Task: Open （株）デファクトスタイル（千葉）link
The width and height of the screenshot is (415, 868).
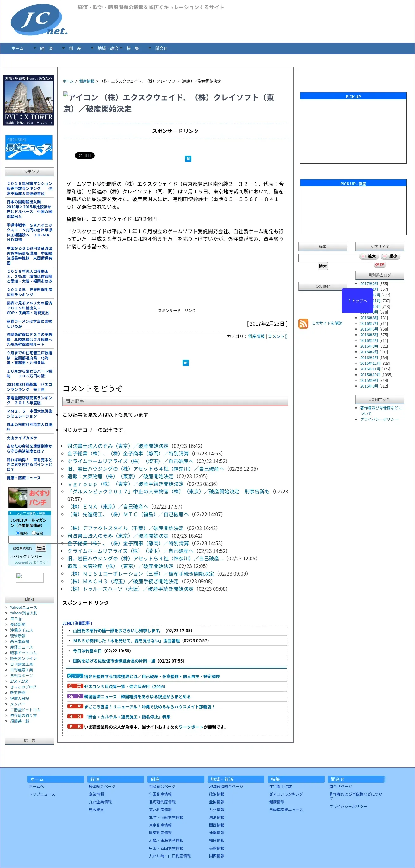Action: [125, 528]
